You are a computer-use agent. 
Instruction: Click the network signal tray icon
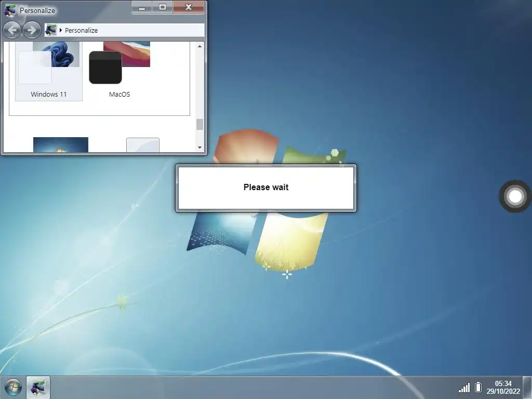click(464, 388)
